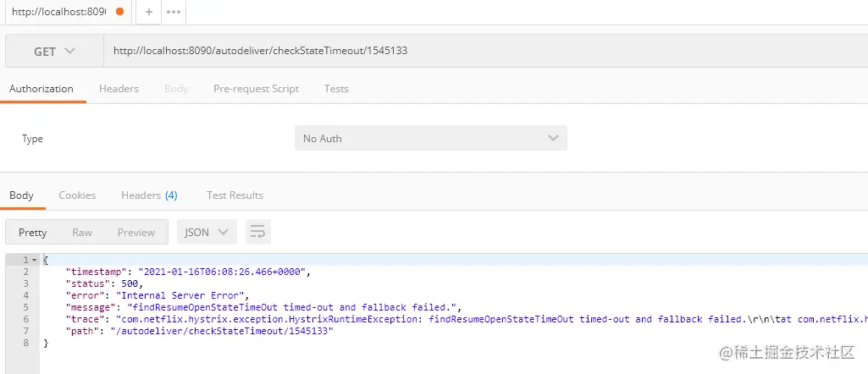Screen dimensions: 868x374
Task: Click the three-dots tab options icon
Action: pyautogui.click(x=174, y=13)
